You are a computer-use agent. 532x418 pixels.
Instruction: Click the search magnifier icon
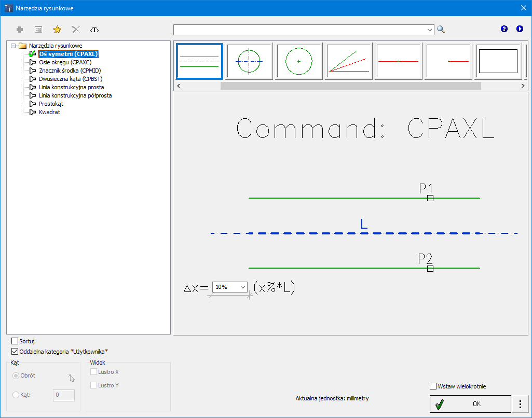coord(441,29)
